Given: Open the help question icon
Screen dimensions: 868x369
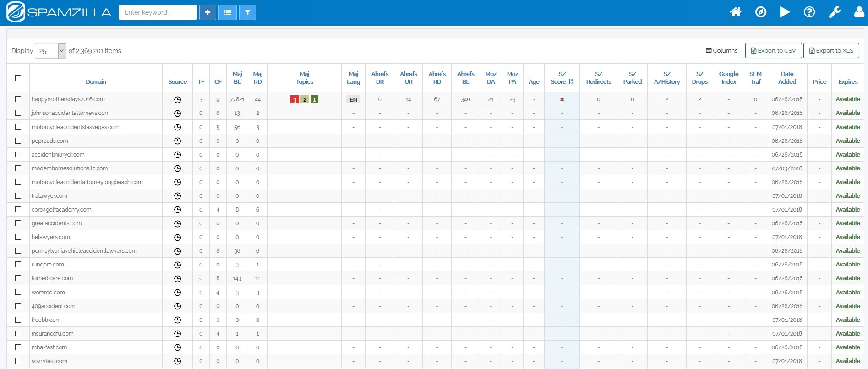Looking at the screenshot, I should pos(809,12).
